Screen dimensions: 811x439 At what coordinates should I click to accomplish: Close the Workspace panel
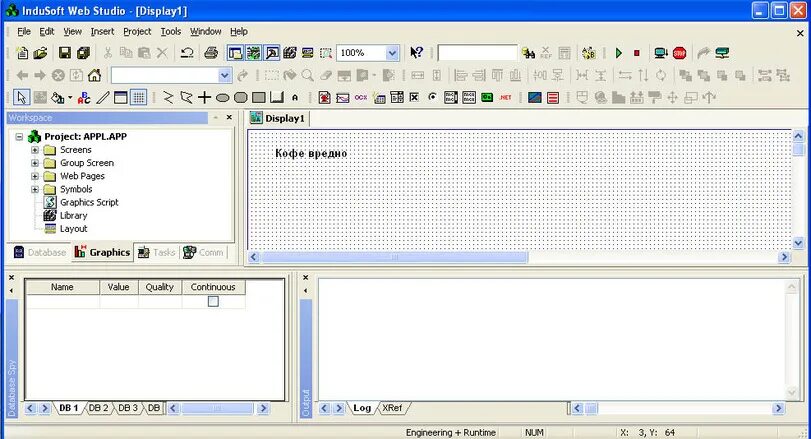tap(229, 117)
